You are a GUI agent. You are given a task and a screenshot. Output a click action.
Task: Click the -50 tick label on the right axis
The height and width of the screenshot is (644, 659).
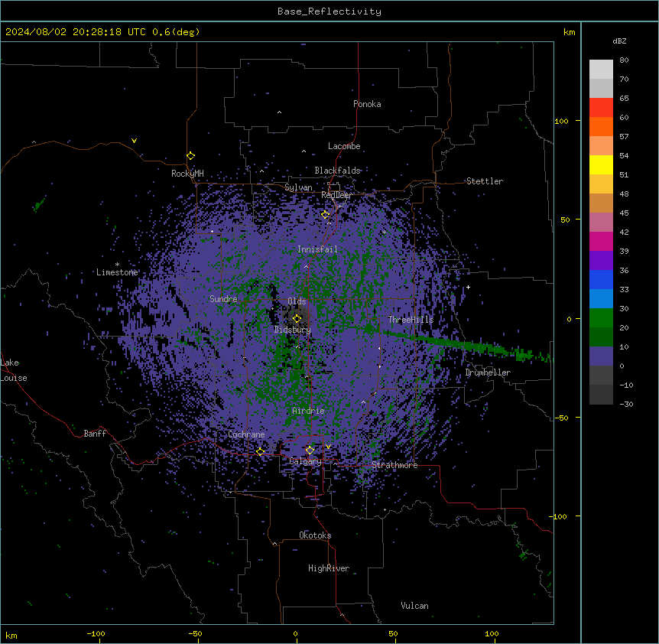pos(561,418)
